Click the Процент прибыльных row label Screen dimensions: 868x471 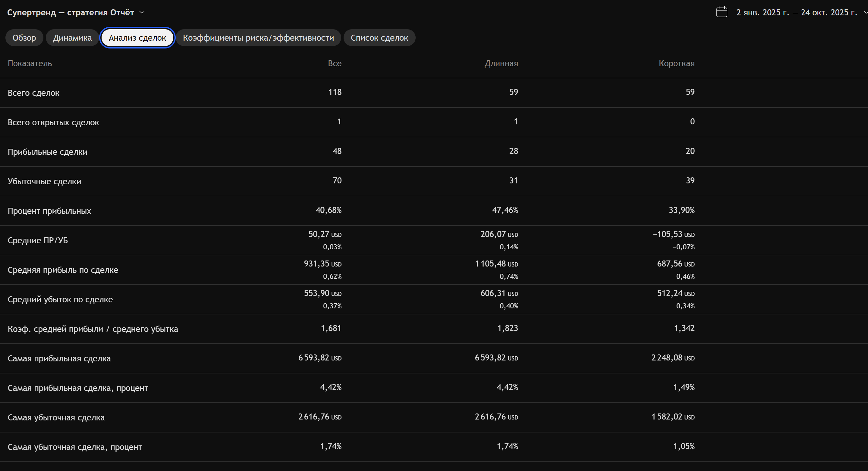coord(49,211)
